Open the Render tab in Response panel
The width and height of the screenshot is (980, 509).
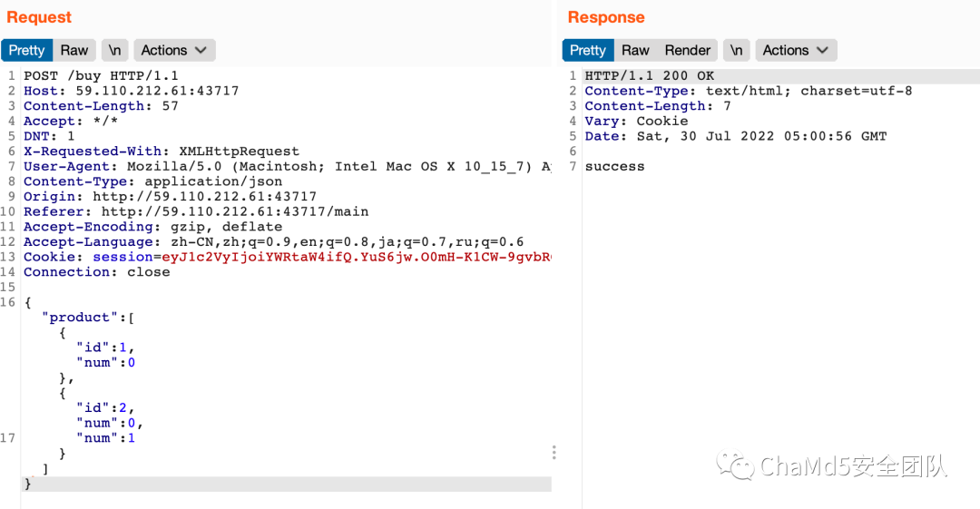point(687,50)
